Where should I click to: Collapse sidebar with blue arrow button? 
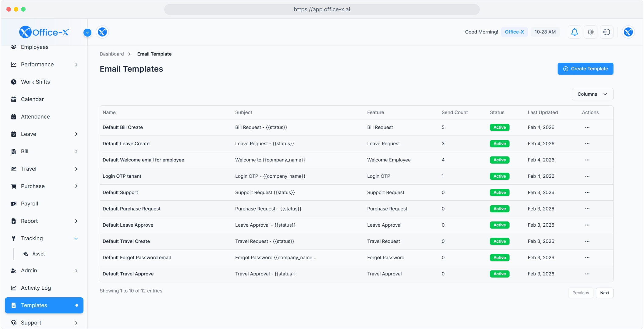click(87, 33)
